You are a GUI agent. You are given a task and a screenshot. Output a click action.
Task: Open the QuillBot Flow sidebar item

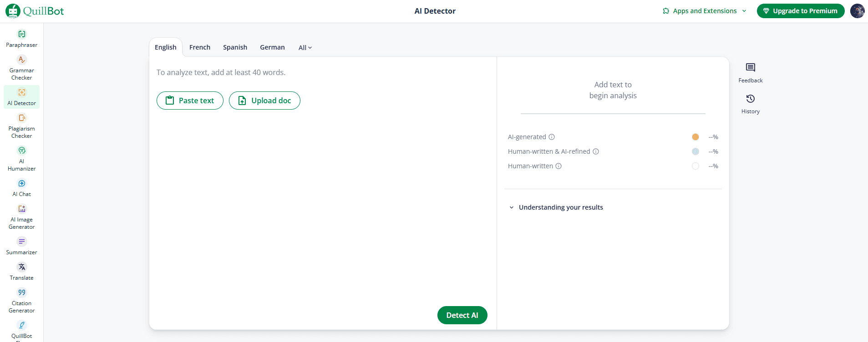coord(21,330)
